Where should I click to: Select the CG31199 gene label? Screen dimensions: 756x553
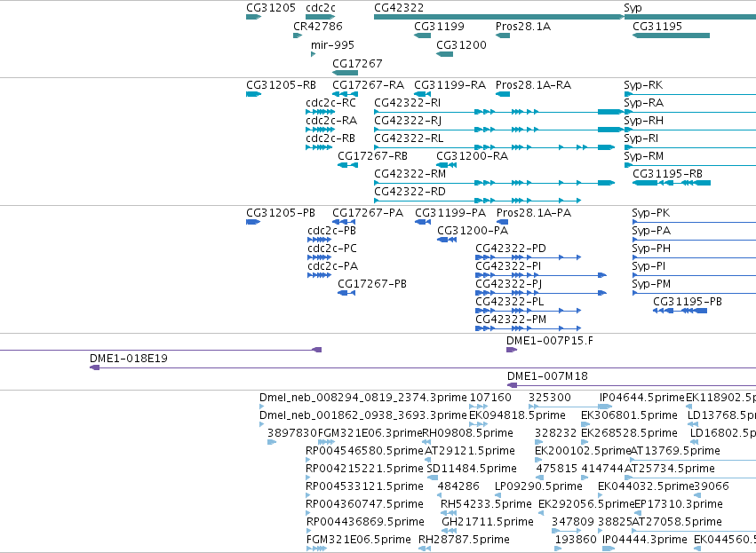click(x=439, y=26)
